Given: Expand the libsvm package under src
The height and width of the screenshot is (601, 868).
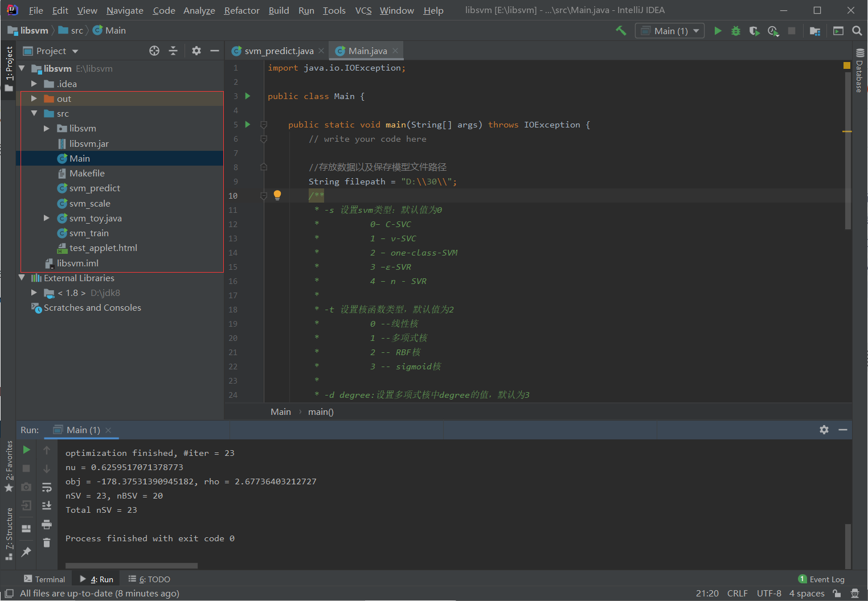Looking at the screenshot, I should [x=47, y=128].
